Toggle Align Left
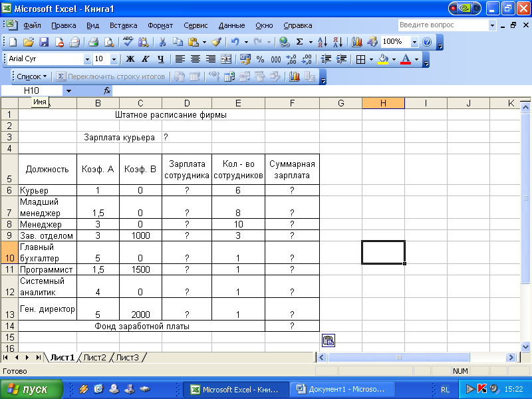532x399 pixels. 180,59
